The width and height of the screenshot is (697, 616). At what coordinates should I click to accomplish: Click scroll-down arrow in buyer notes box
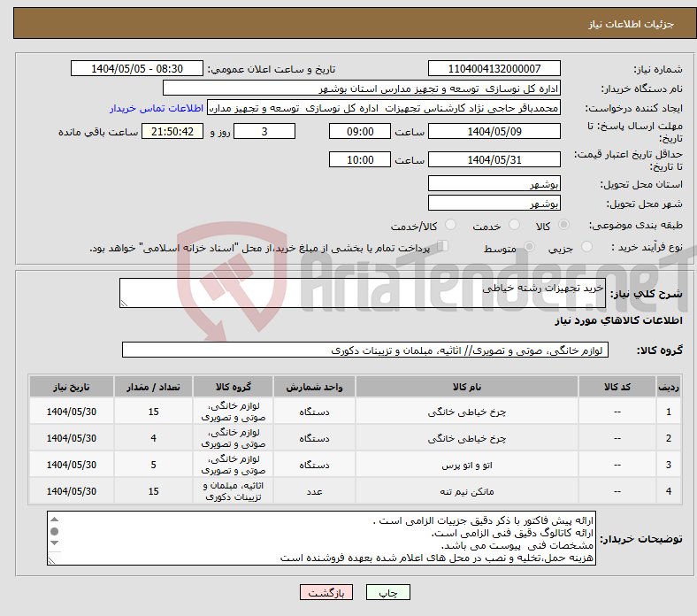coord(54,543)
